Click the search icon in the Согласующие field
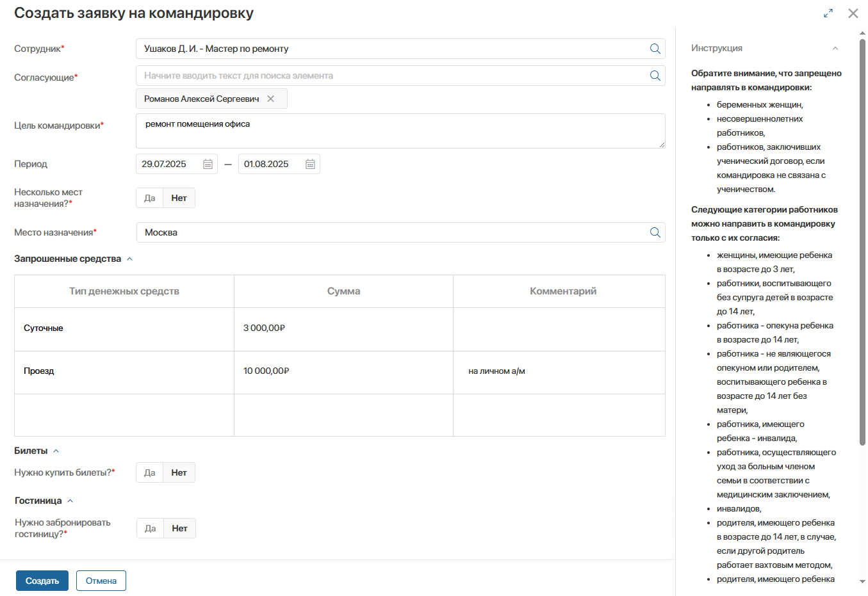This screenshot has height=596, width=868. [655, 76]
